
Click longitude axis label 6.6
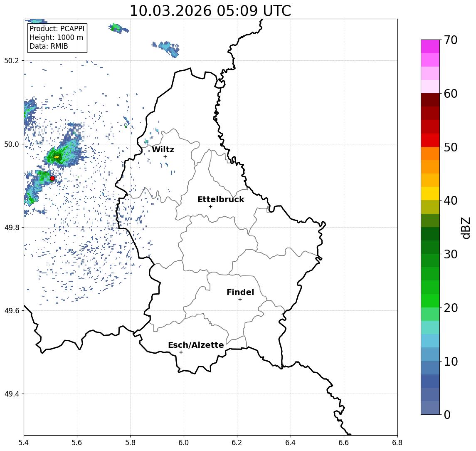[344, 443]
